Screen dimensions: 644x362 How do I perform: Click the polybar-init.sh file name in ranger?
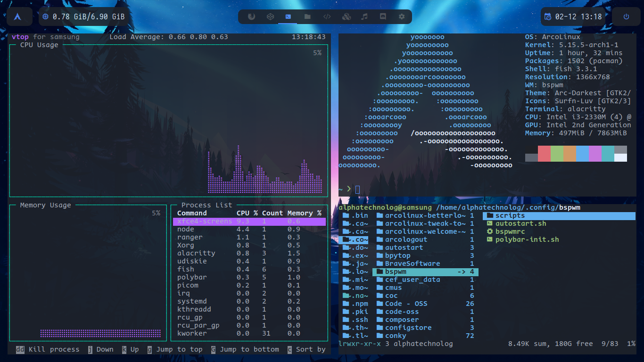click(527, 239)
